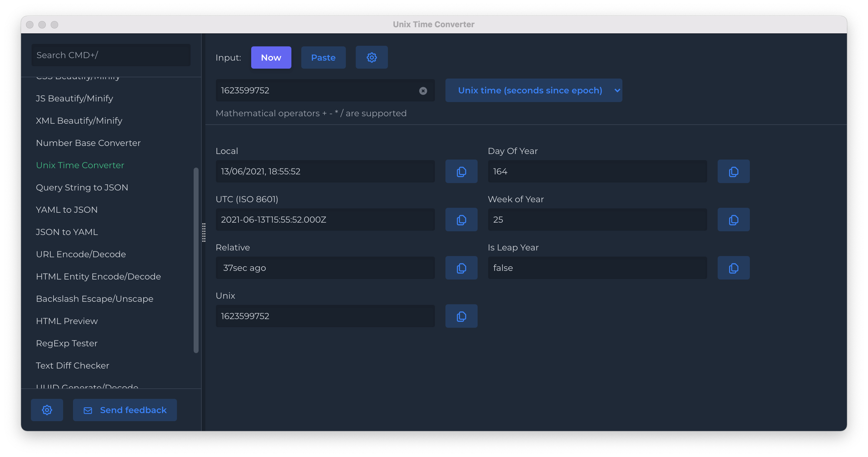Search for a tool via CMD+/
This screenshot has height=457, width=868.
coord(111,54)
